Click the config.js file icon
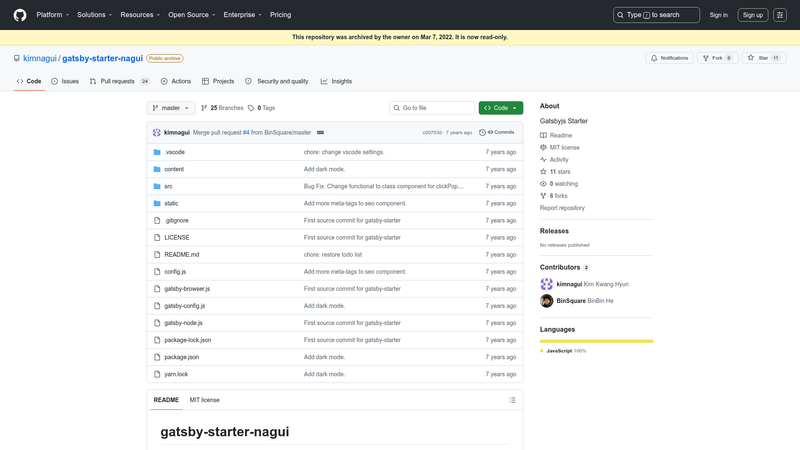The image size is (800, 450). click(x=157, y=271)
